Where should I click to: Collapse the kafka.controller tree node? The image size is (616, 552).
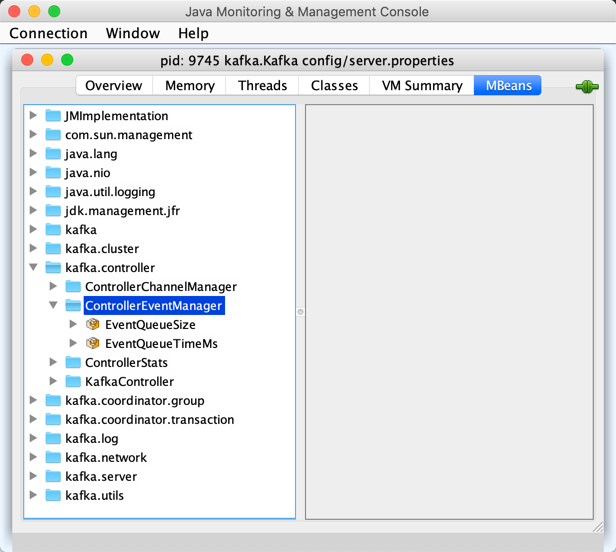[x=34, y=268]
